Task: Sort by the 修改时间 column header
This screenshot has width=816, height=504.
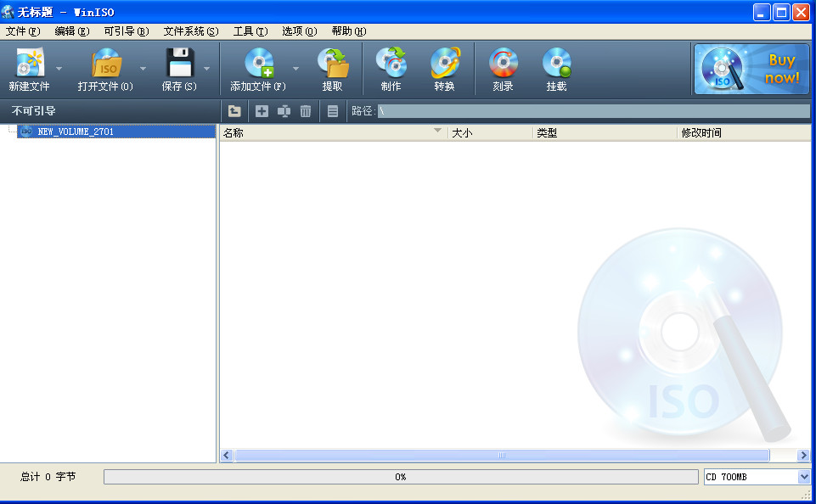Action: click(x=744, y=132)
